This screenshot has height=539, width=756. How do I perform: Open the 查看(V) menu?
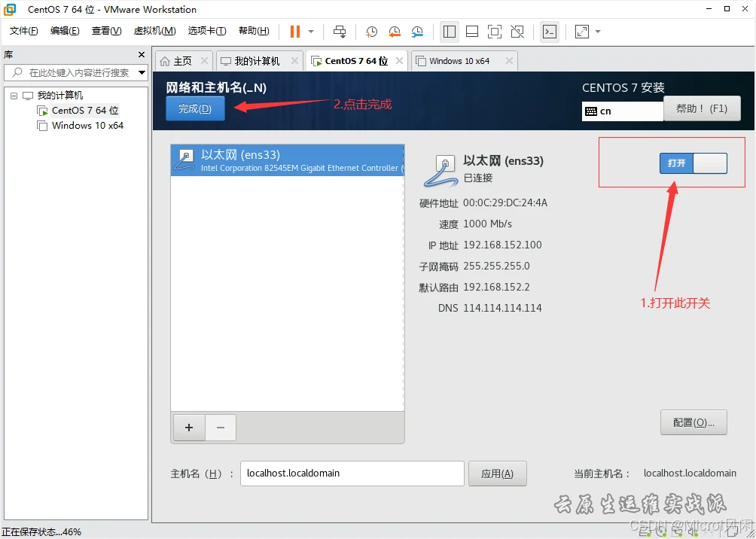coord(107,31)
